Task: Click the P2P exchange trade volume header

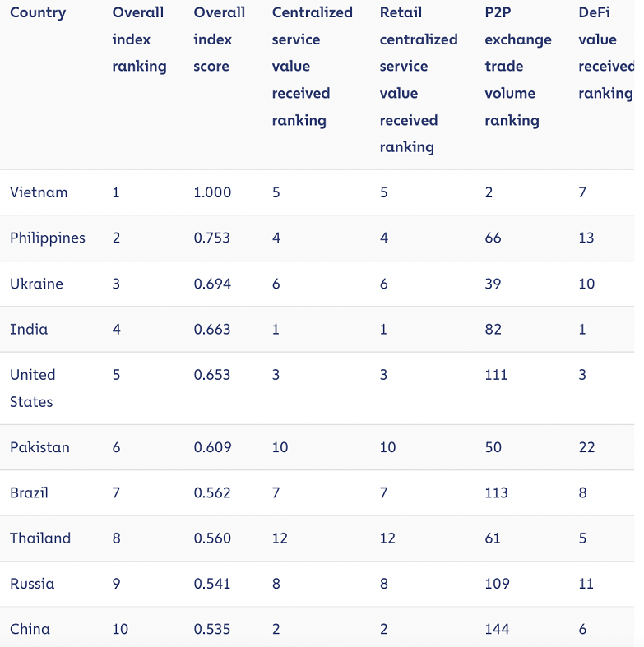Action: click(x=518, y=67)
